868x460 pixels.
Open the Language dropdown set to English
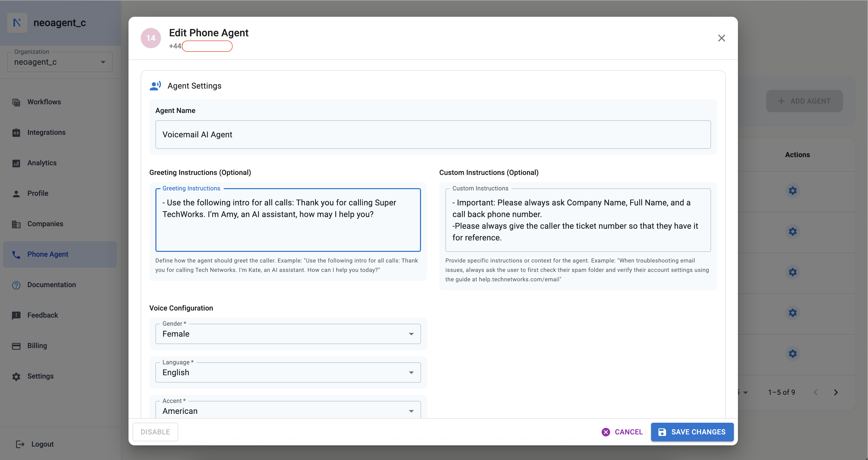(288, 372)
